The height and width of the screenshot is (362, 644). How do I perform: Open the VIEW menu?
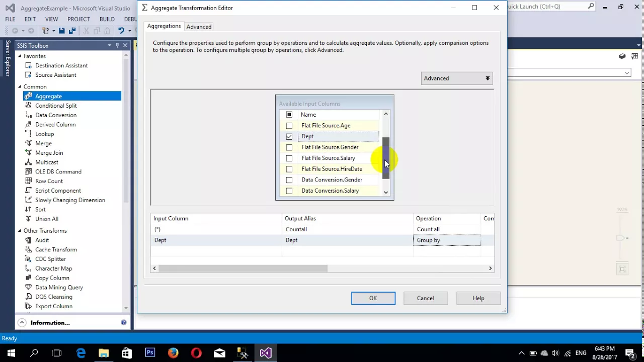click(x=51, y=19)
